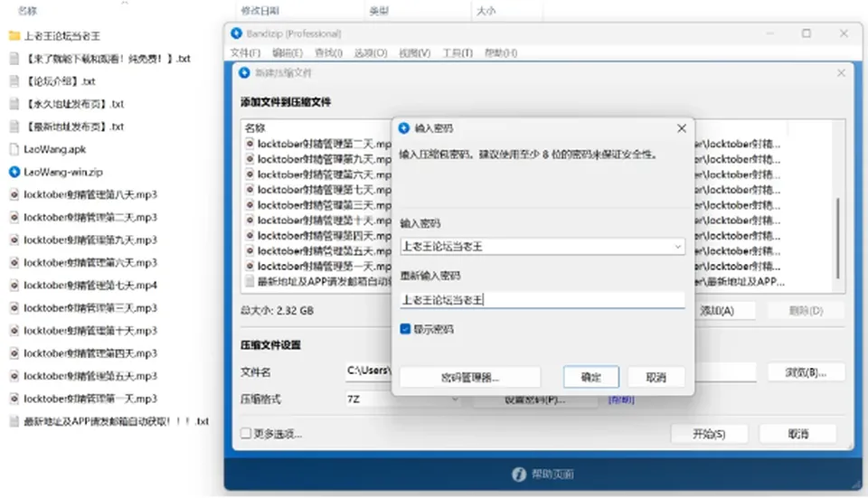The height and width of the screenshot is (498, 868).
Task: Open the 选项(O) menu
Action: pos(371,53)
